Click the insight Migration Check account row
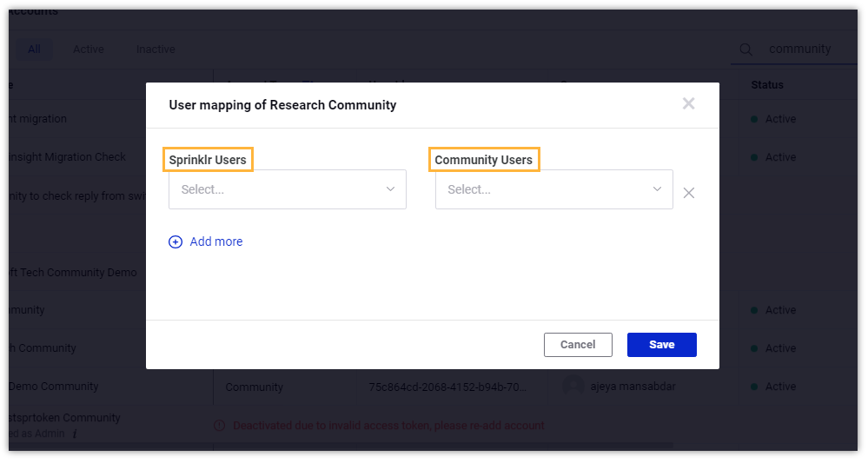This screenshot has height=463, width=868. pyautogui.click(x=68, y=157)
